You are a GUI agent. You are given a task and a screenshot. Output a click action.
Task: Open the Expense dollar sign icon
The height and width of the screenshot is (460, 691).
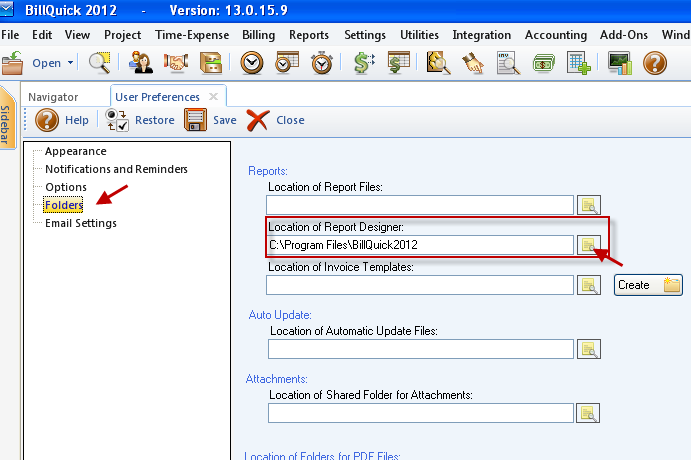(364, 63)
